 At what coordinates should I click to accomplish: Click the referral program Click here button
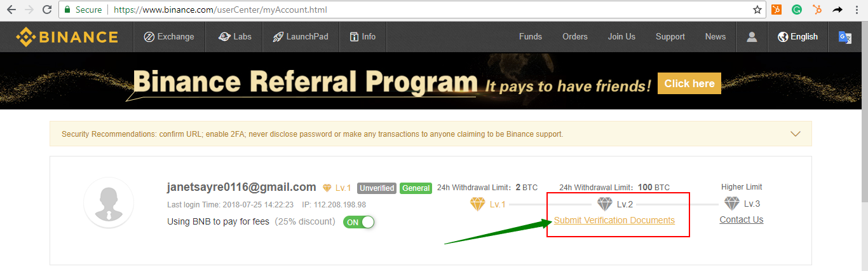(689, 83)
